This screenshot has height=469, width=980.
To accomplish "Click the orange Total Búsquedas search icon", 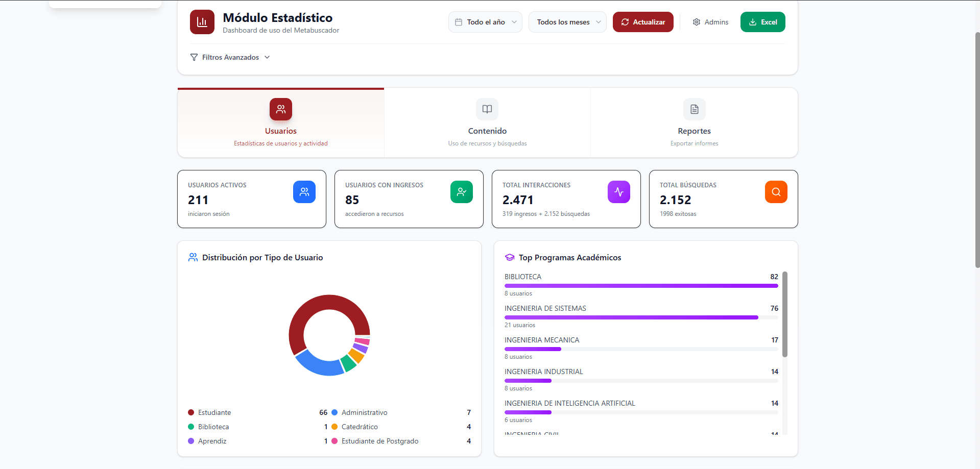I will tap(776, 192).
